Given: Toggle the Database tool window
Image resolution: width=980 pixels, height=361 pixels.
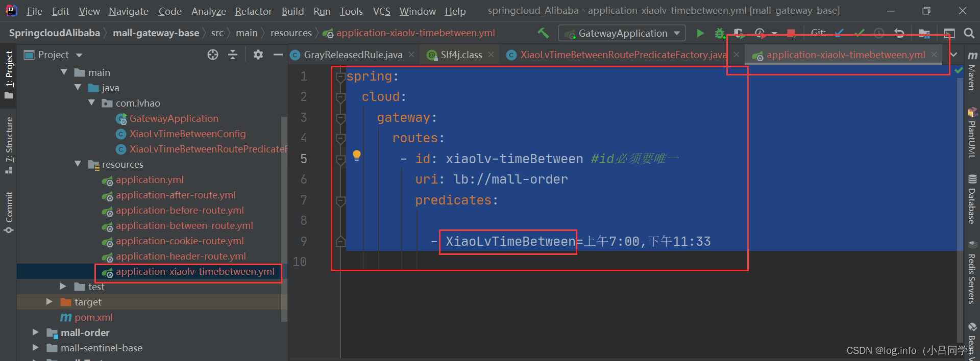Looking at the screenshot, I should click(x=972, y=199).
